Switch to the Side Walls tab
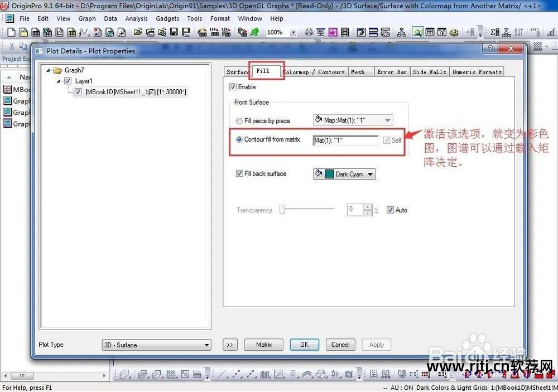This screenshot has height=392, width=558. (x=430, y=72)
